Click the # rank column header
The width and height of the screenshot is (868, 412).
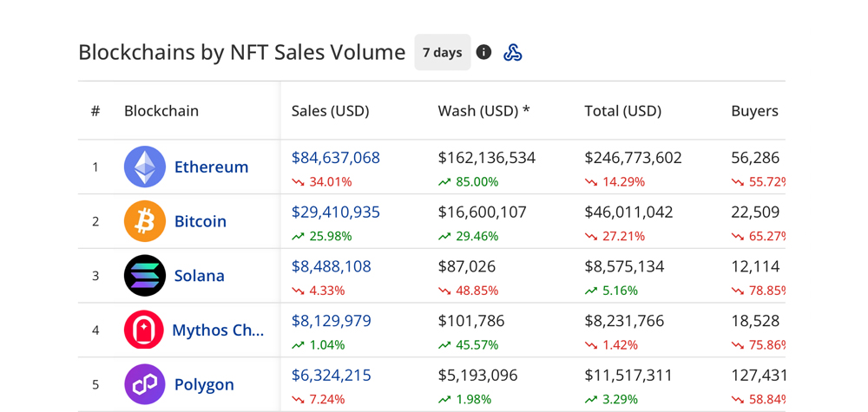coord(95,111)
